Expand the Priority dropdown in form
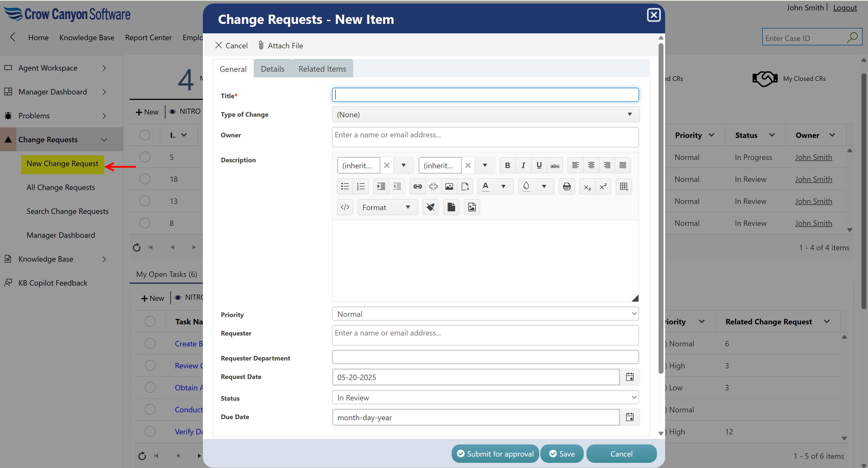The height and width of the screenshot is (468, 868). [485, 314]
